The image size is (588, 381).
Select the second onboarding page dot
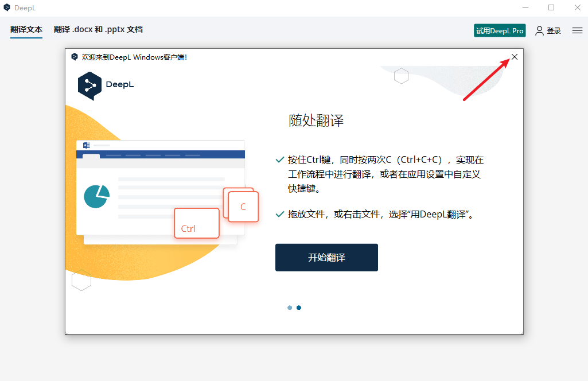click(x=299, y=308)
